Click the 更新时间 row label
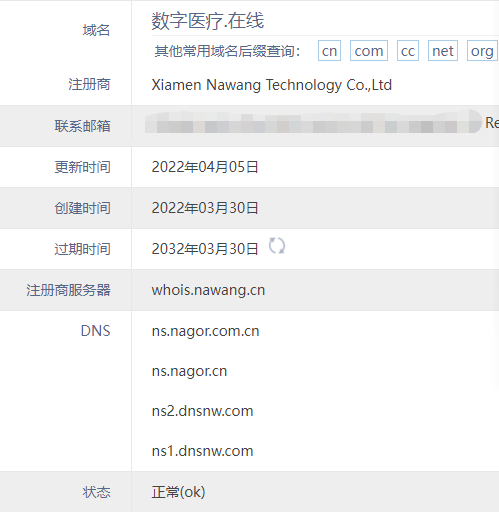 [82, 167]
